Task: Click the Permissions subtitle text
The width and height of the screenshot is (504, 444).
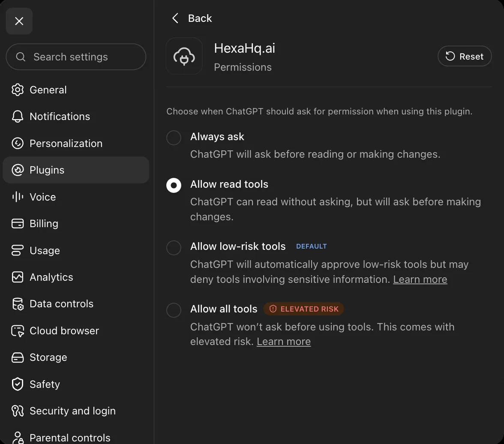Action: pos(243,67)
